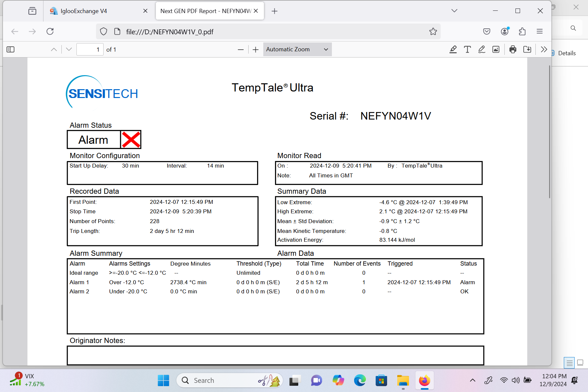Image resolution: width=588 pixels, height=392 pixels.
Task: Zoom out of the PDF
Action: tap(241, 49)
